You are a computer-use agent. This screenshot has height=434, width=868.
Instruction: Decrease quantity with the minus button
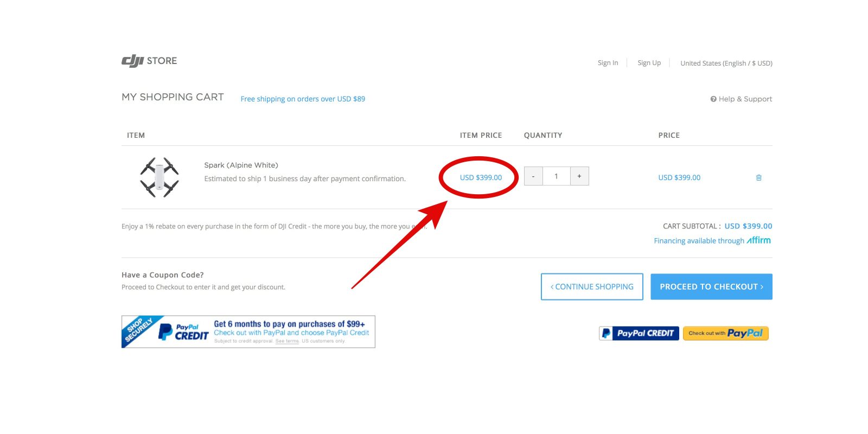pos(533,176)
